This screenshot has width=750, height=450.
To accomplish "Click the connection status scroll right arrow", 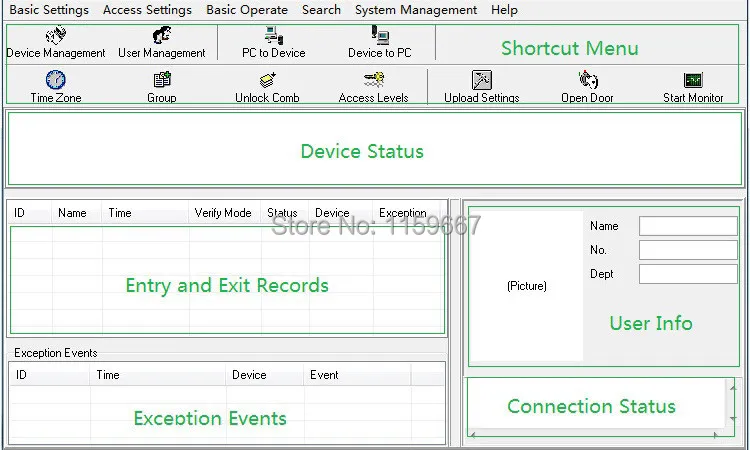I will (716, 435).
